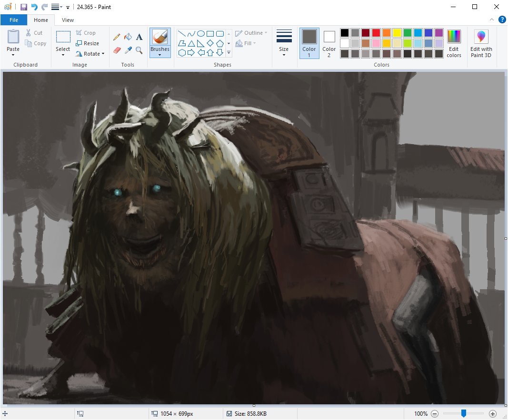
Task: Open the File menu
Action: pos(14,20)
